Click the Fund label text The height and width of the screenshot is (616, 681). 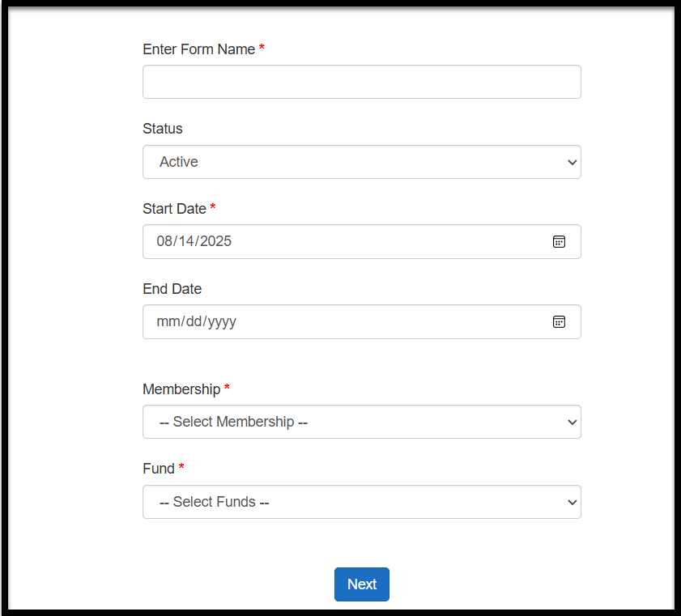[x=159, y=469]
